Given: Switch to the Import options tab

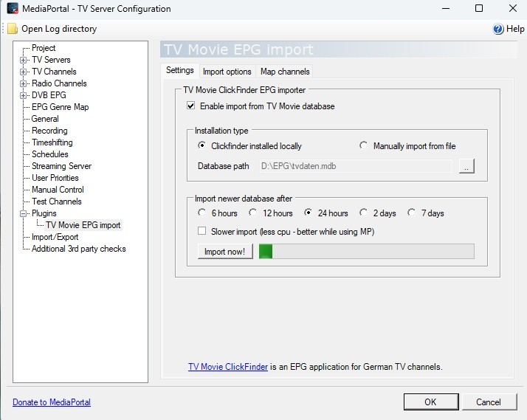Looking at the screenshot, I should 227,72.
